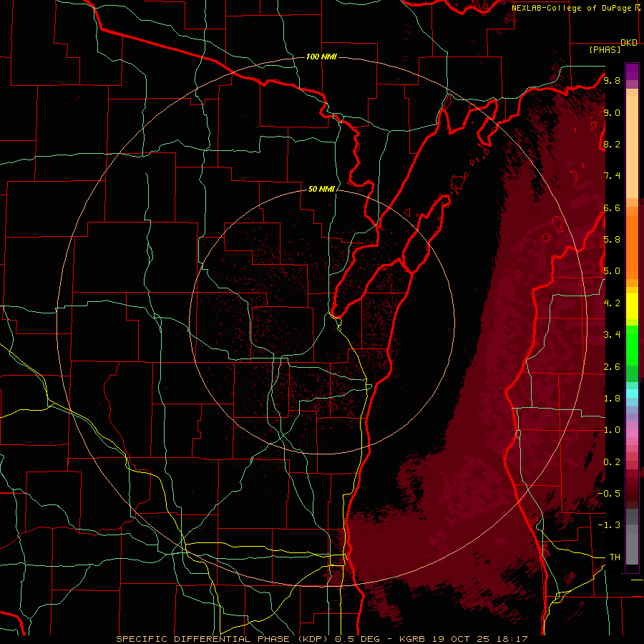Click the -0.5 scale value

(x=610, y=494)
